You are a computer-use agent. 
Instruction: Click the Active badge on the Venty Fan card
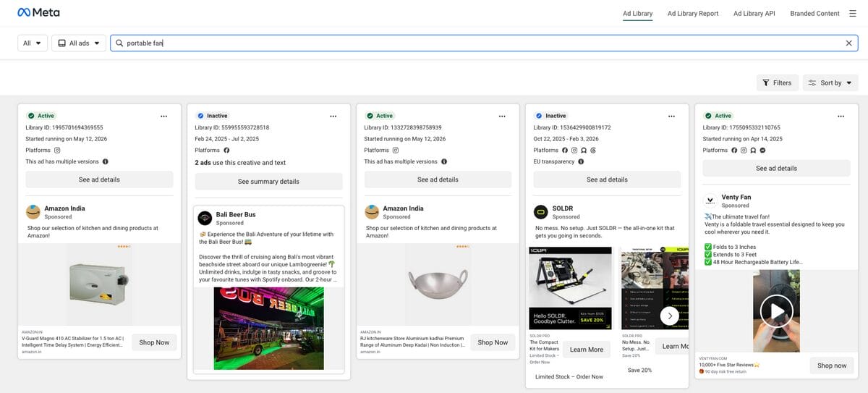click(718, 116)
